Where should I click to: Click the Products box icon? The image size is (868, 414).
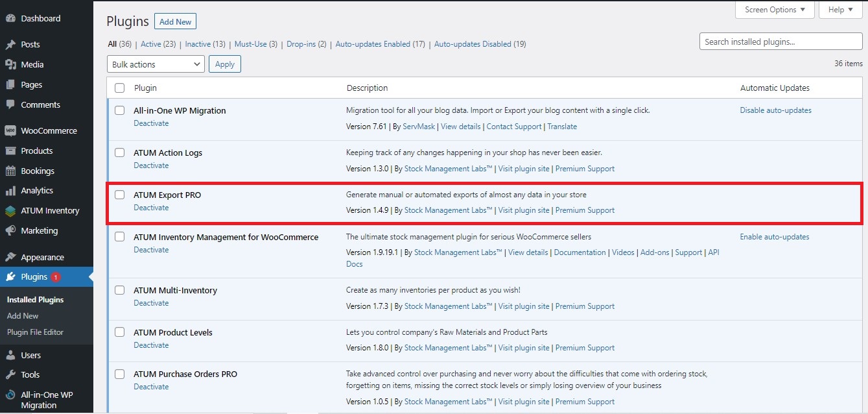tap(10, 151)
